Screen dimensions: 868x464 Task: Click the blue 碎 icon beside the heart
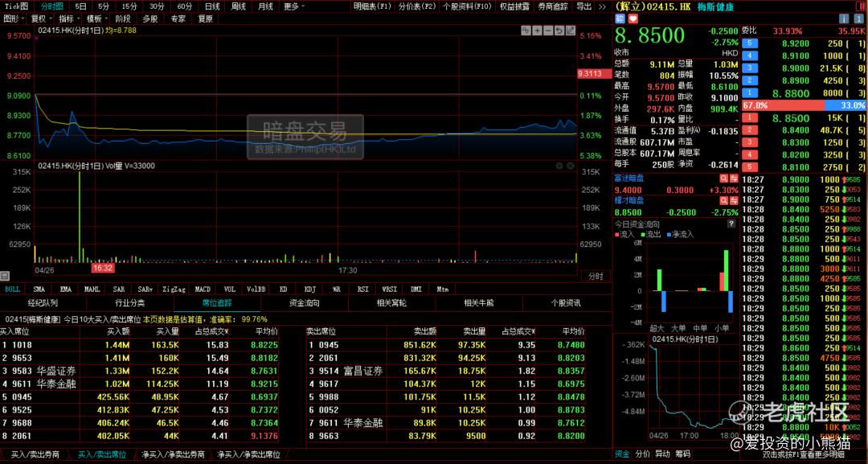click(620, 18)
